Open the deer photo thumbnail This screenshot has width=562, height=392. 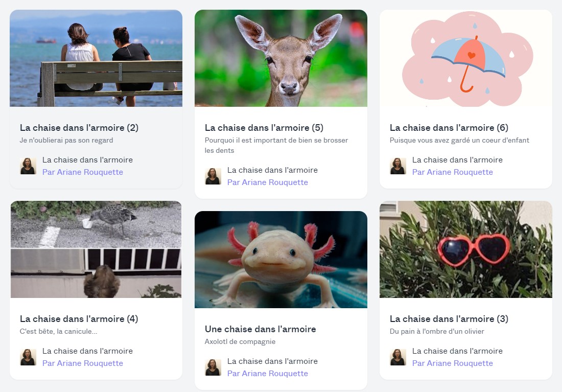[281, 58]
